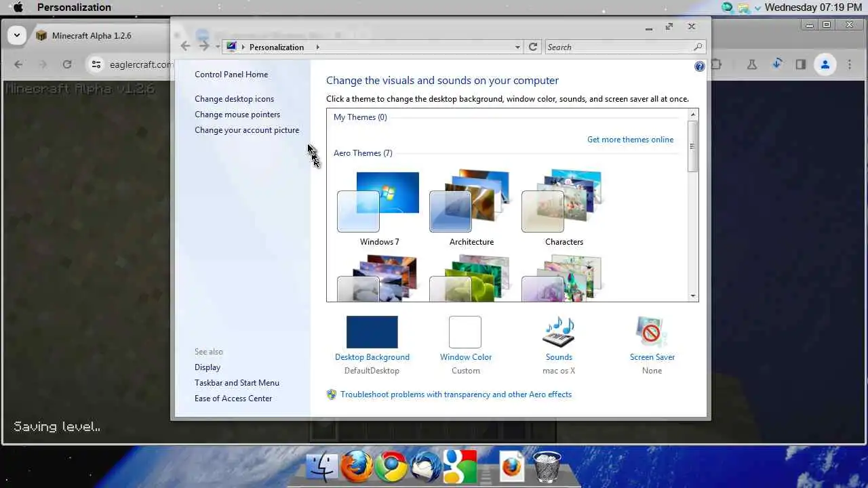The width and height of the screenshot is (868, 488).
Task: Select the Architecture theme
Action: tap(471, 209)
